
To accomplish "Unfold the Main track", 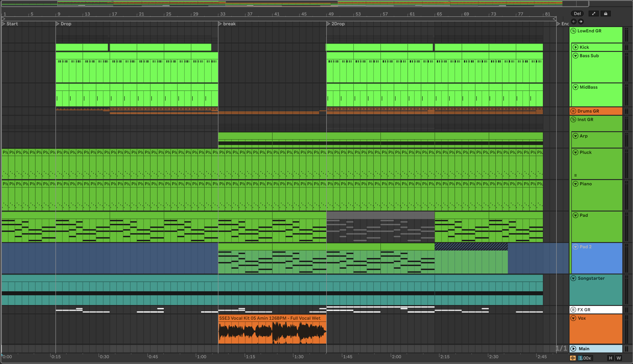I will point(573,349).
